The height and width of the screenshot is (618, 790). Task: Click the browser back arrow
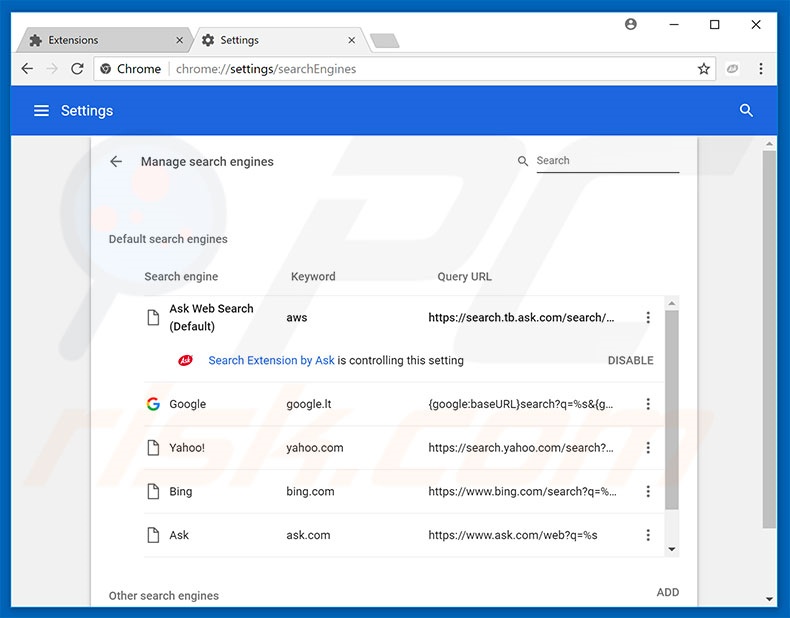(x=27, y=69)
